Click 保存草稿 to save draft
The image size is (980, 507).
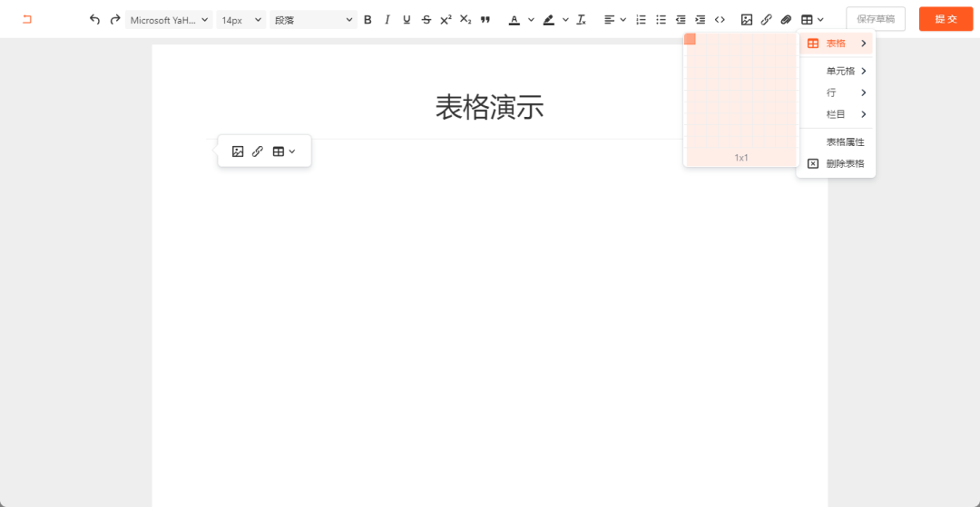point(876,19)
